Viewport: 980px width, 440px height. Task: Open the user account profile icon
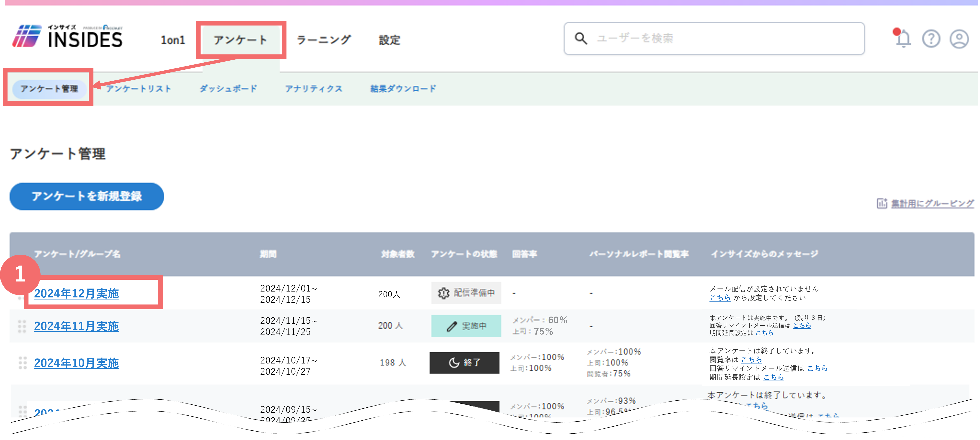point(959,39)
